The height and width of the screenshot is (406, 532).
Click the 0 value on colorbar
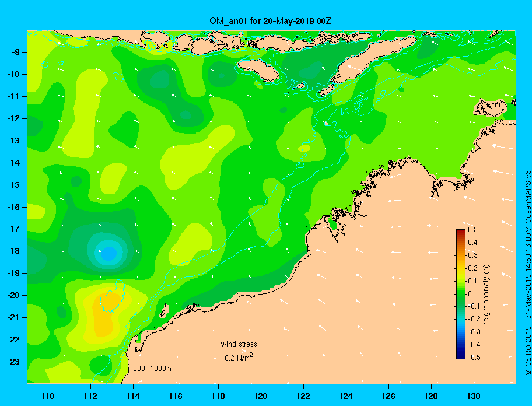point(470,294)
